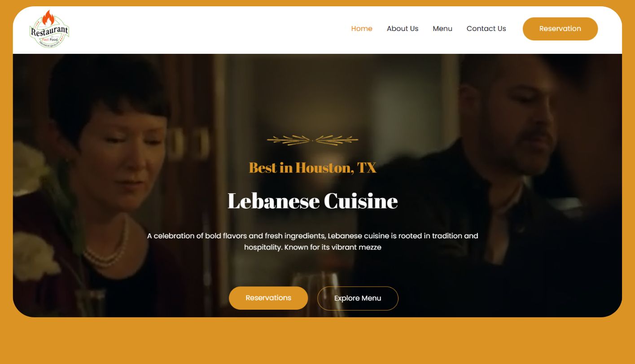This screenshot has height=364, width=635.
Task: Open the Menu nav link
Action: pos(442,29)
